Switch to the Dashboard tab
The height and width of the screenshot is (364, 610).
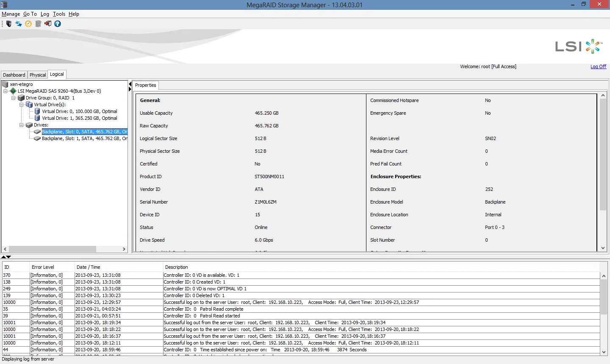click(x=14, y=75)
